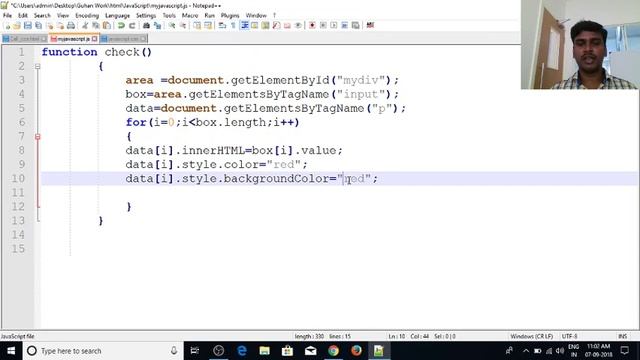This screenshot has width=640, height=360.
Task: Open Google Chrome from the taskbar
Action: [x=333, y=351]
